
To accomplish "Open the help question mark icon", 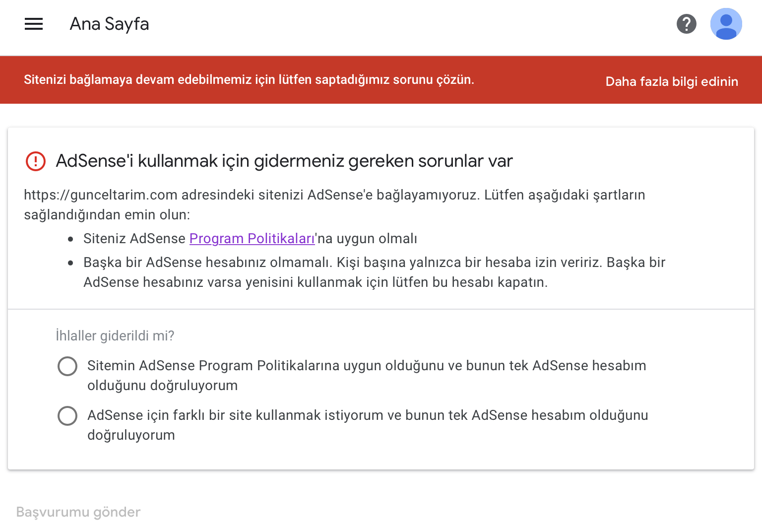I will pos(687,24).
